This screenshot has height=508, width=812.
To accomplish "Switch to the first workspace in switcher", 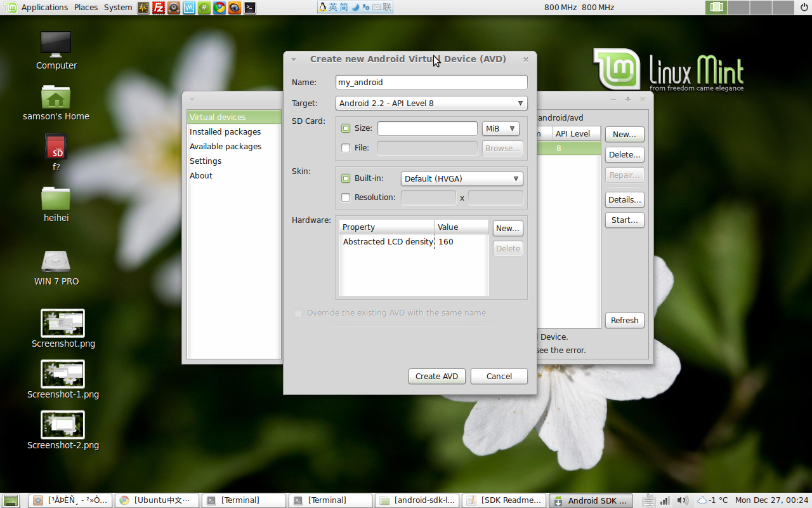I will point(717,8).
